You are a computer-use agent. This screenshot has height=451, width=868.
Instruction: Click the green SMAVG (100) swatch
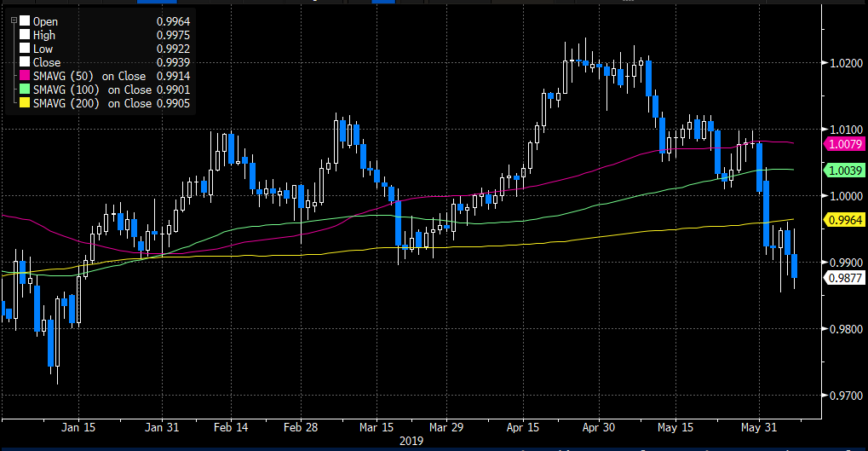coord(25,90)
